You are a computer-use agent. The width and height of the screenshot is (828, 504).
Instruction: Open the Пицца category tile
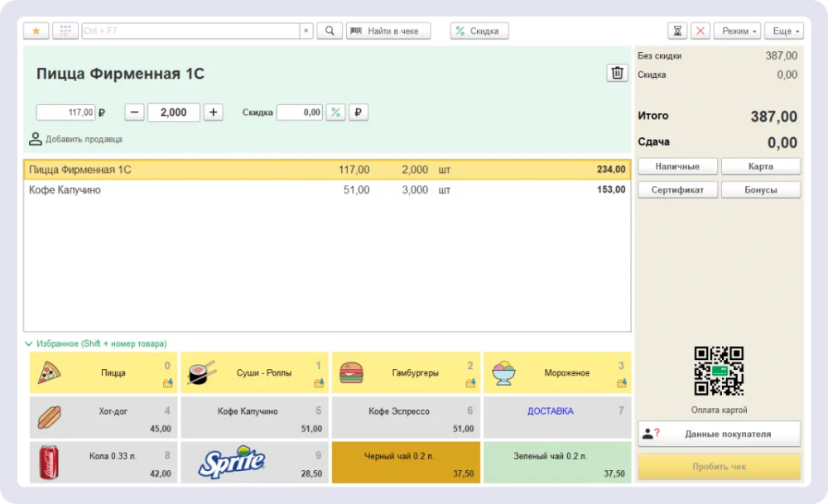103,373
